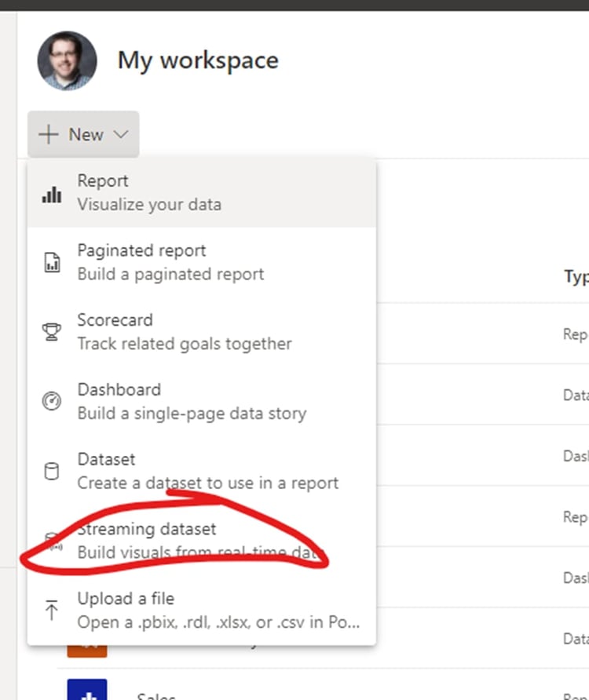Viewport: 589px width, 700px height.
Task: Click the "My workspace" title
Action: coord(198,60)
